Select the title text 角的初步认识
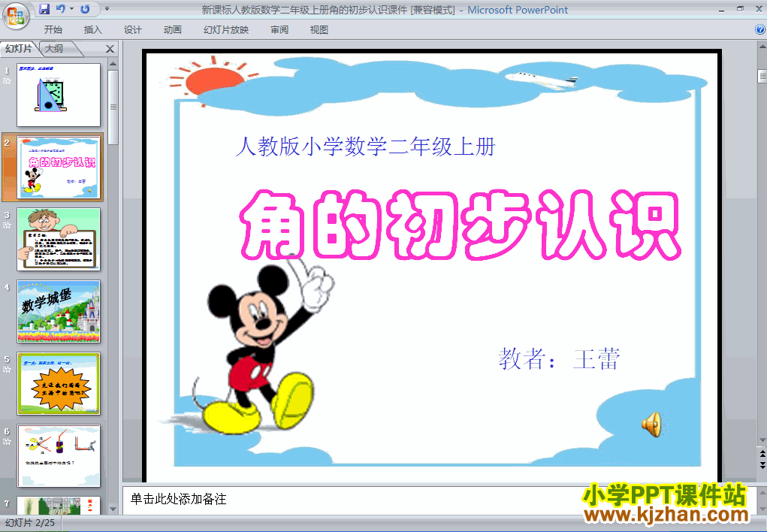Image resolution: width=767 pixels, height=532 pixels. click(460, 225)
